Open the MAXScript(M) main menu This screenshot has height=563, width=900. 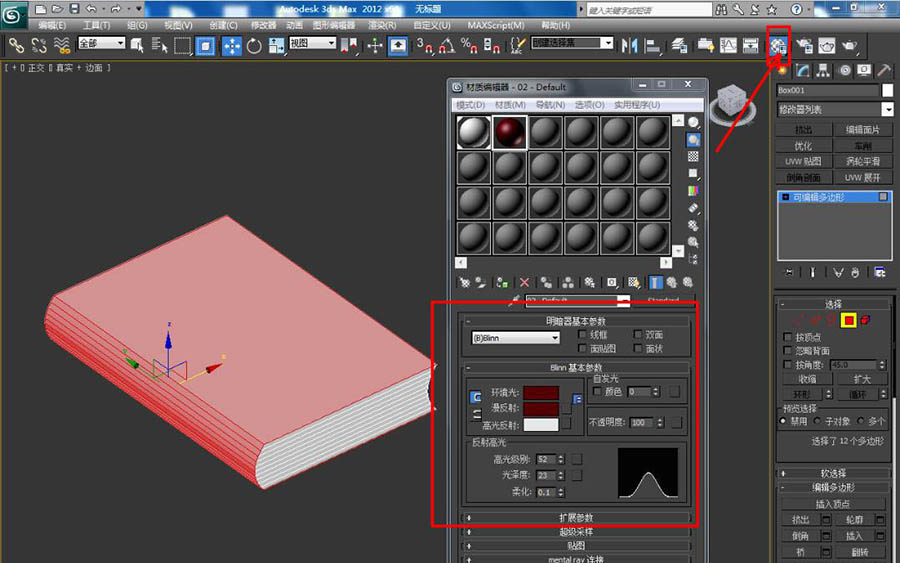pos(495,25)
